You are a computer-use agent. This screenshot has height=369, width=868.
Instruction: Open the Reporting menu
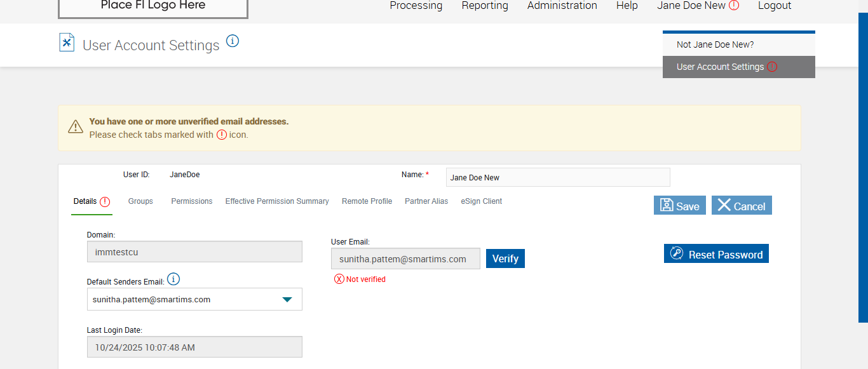pyautogui.click(x=485, y=6)
